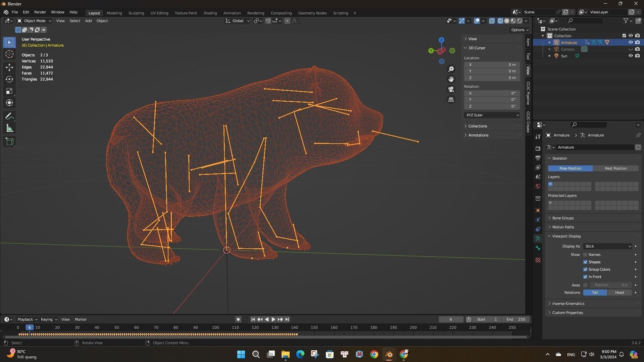Activate the Move tool
This screenshot has height=362, width=644.
point(9,67)
